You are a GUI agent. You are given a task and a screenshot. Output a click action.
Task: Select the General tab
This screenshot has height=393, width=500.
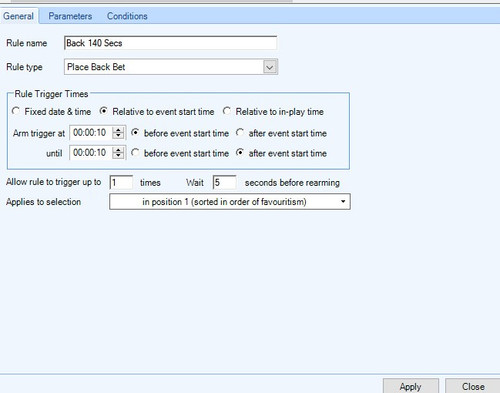(x=19, y=16)
